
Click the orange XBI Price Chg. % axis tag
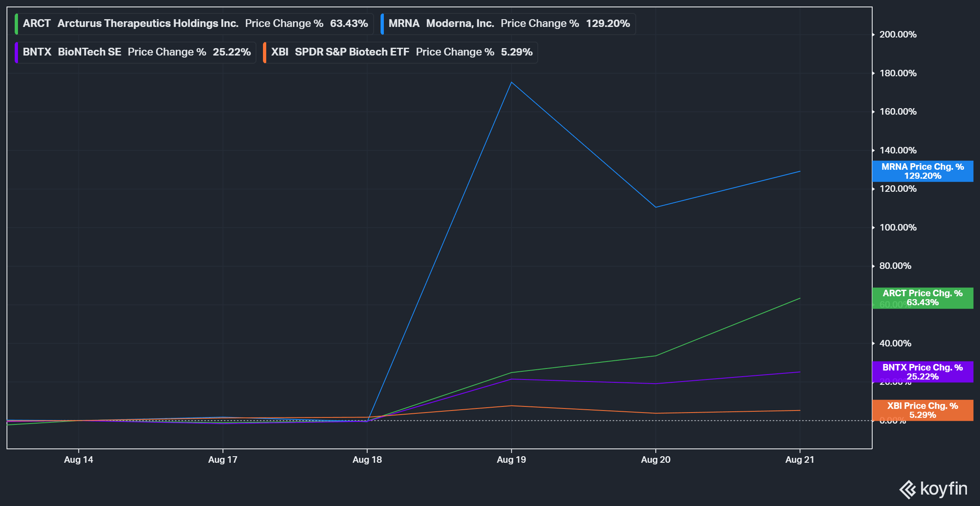pyautogui.click(x=923, y=411)
